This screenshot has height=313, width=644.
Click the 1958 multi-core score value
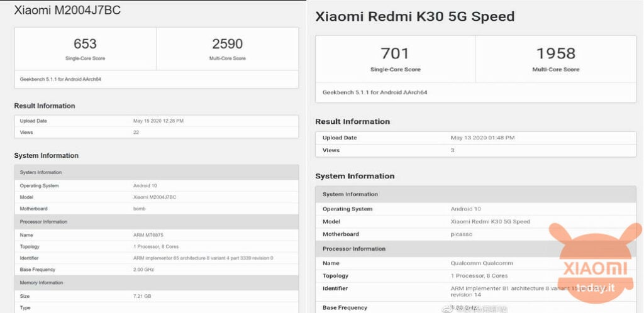click(556, 53)
